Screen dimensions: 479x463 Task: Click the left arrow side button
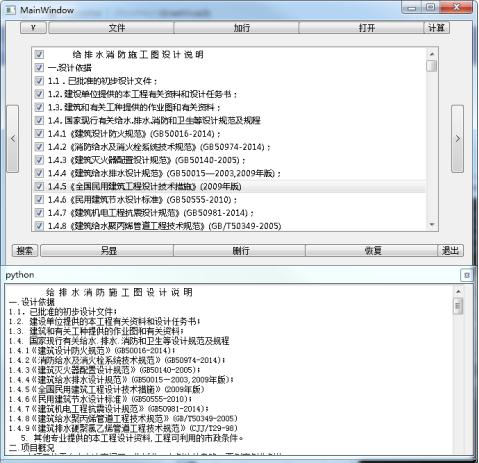[x=13, y=139]
